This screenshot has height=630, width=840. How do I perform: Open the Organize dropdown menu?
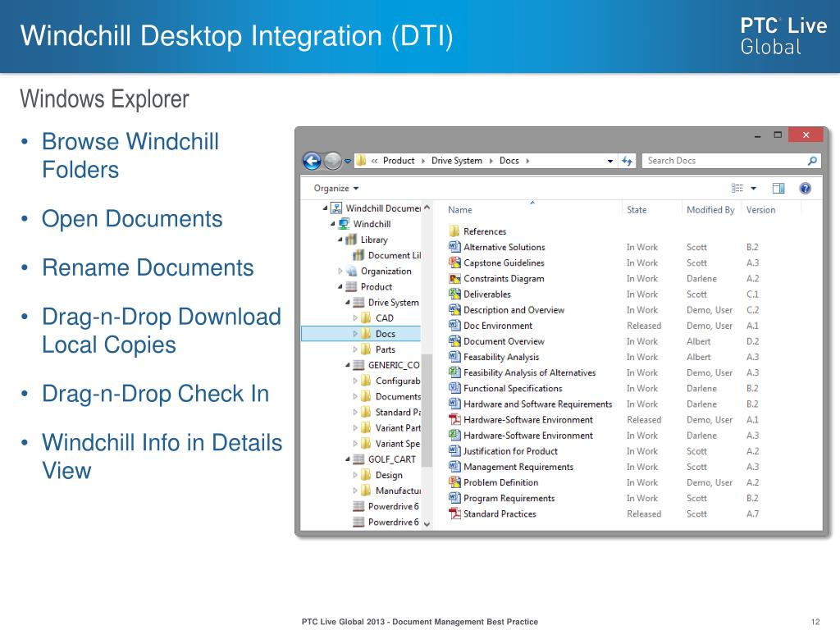tap(336, 188)
